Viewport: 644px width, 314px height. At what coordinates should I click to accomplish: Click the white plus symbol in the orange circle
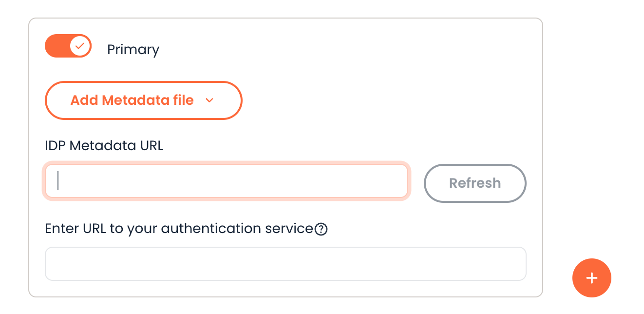tap(591, 278)
